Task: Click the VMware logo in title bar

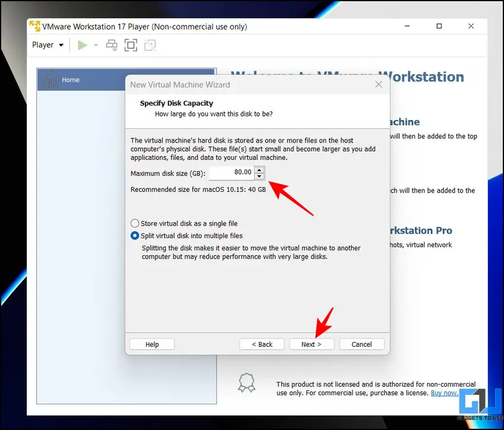Action: pos(35,27)
